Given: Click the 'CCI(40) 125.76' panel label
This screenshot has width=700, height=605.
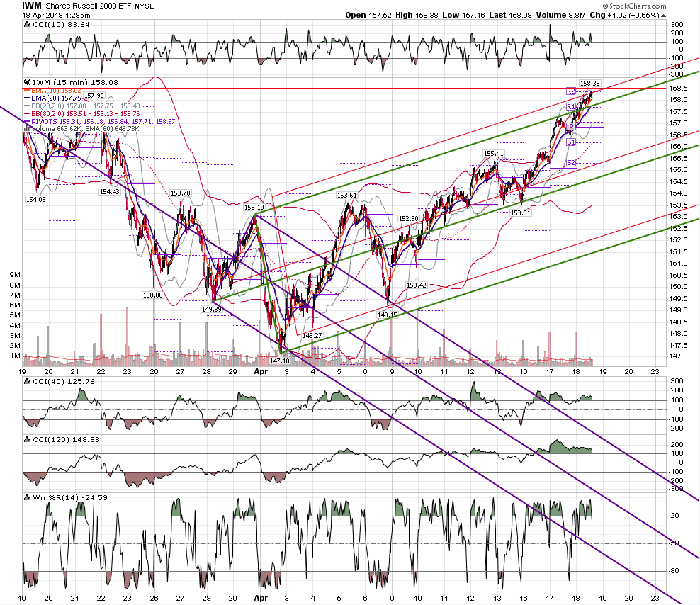Looking at the screenshot, I should click(x=64, y=382).
